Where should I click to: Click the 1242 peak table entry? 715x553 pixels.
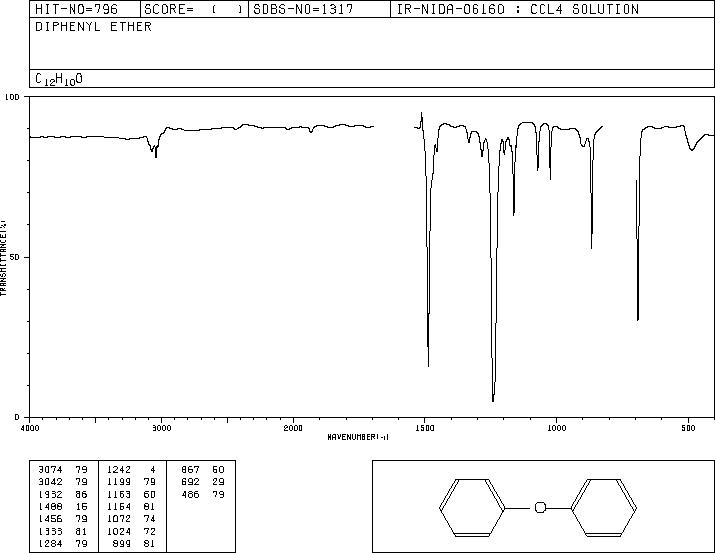coord(119,470)
